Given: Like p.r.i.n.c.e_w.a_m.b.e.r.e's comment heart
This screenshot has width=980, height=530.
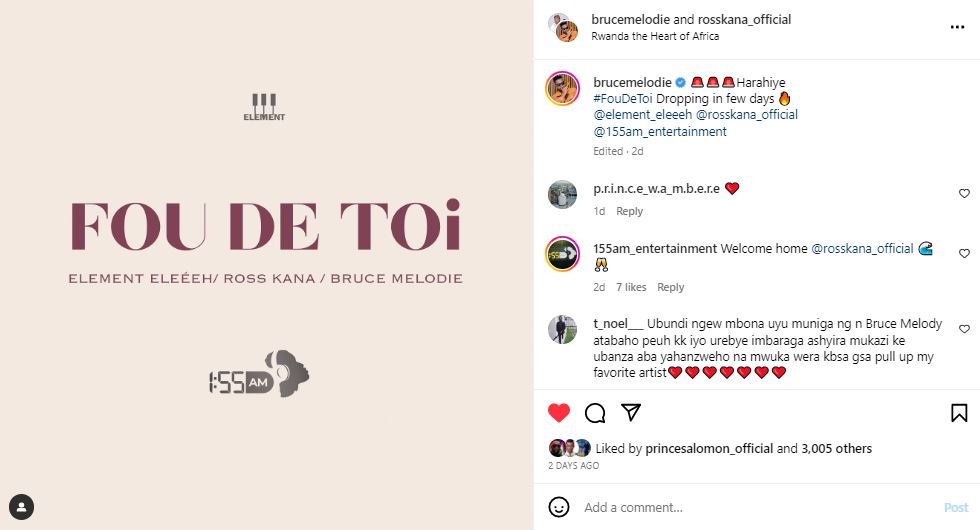Looking at the screenshot, I should 964,194.
